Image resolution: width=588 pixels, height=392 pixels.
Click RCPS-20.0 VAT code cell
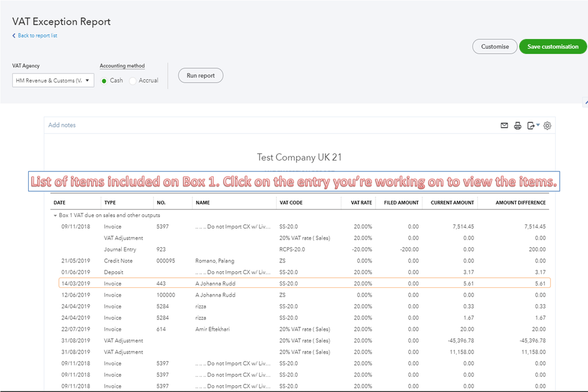[292, 250]
